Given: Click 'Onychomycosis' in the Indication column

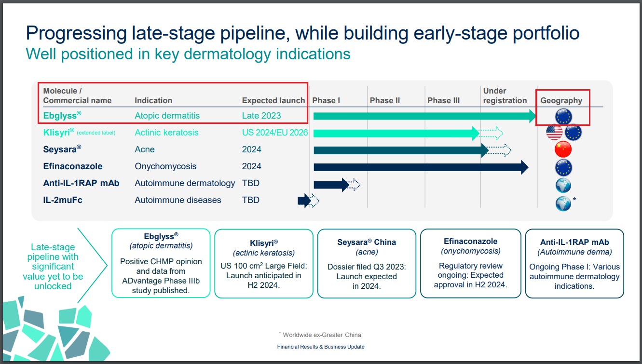Looking at the screenshot, I should pos(165,166).
